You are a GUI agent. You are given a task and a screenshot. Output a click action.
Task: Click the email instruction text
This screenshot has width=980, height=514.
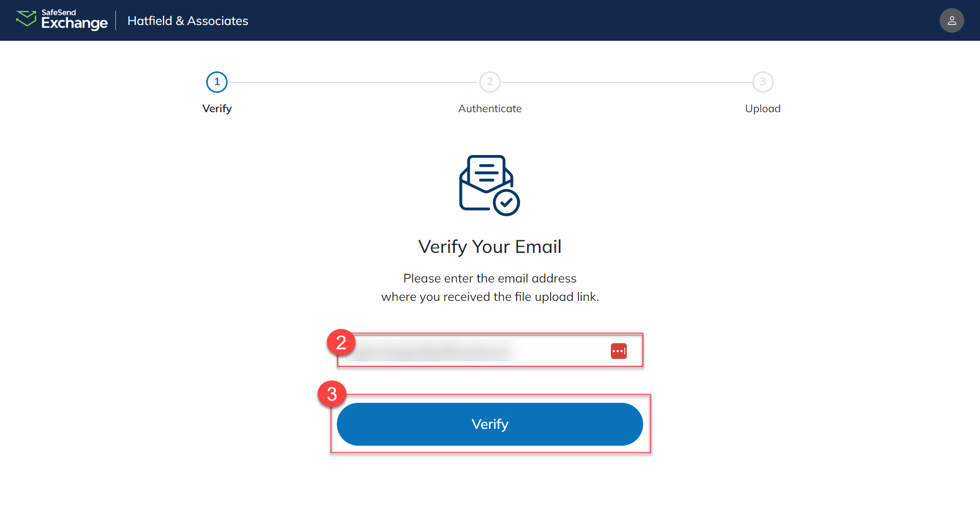489,287
